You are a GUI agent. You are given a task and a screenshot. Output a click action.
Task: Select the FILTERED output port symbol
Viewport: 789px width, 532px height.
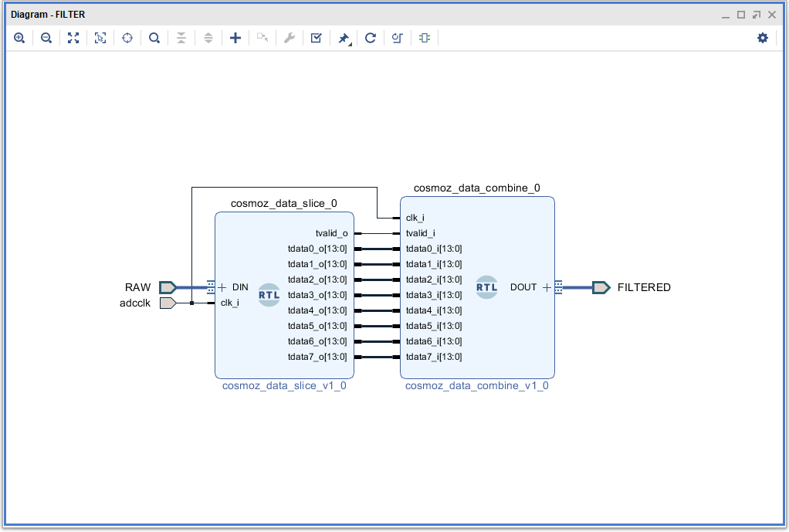(601, 287)
